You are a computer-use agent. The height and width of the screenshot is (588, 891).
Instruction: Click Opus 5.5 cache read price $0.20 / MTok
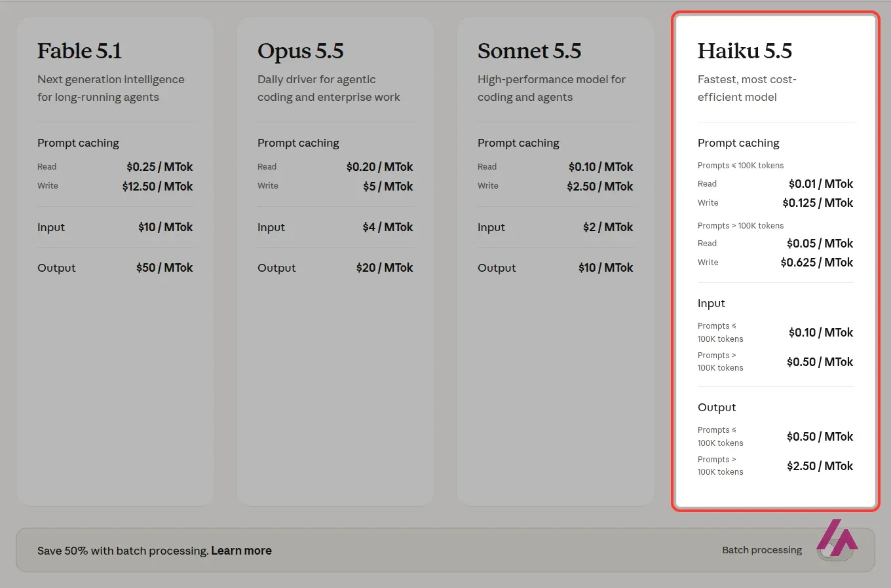380,167
